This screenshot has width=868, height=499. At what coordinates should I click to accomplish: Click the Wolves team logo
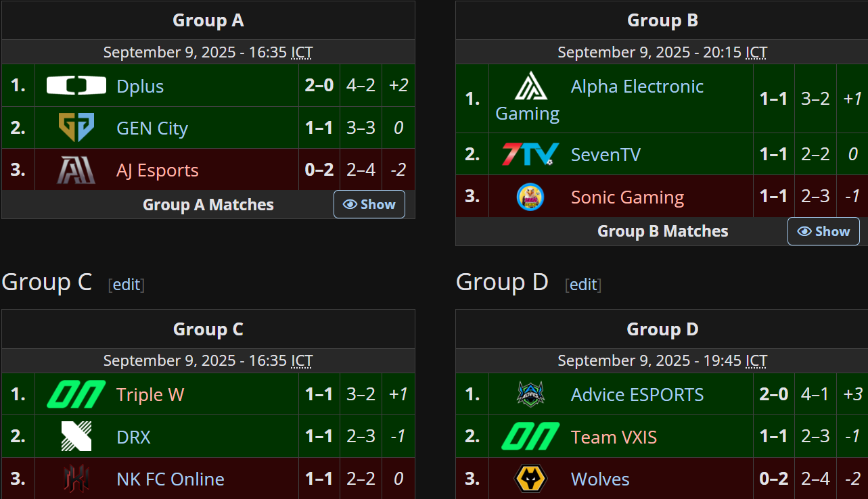tap(530, 479)
